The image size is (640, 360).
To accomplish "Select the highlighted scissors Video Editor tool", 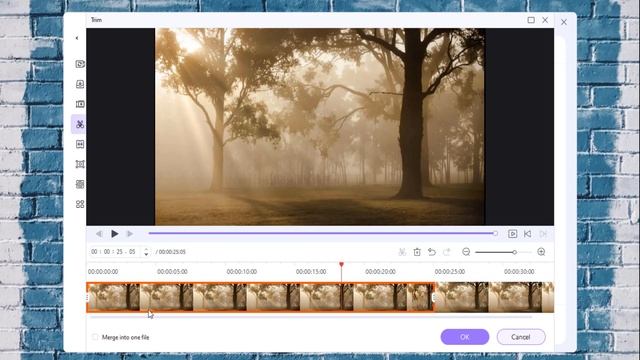I will [x=80, y=124].
